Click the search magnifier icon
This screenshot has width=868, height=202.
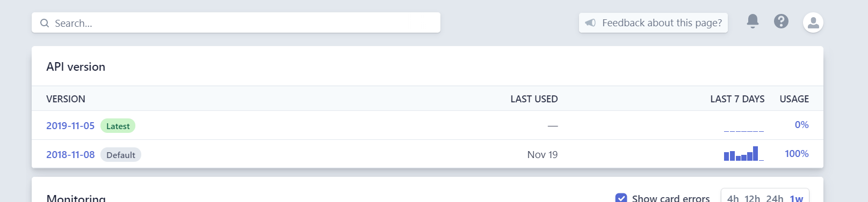pos(45,23)
